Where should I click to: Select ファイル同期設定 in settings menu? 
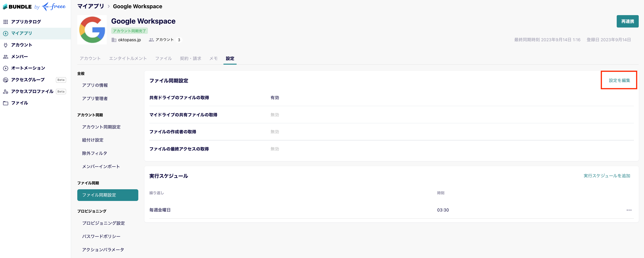point(108,195)
